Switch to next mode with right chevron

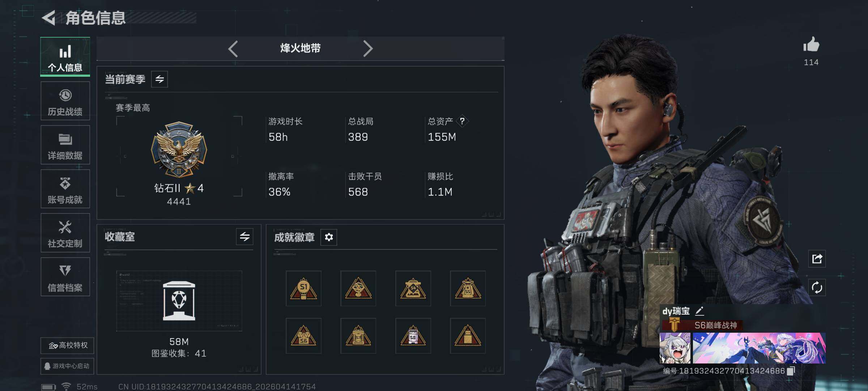pyautogui.click(x=367, y=49)
